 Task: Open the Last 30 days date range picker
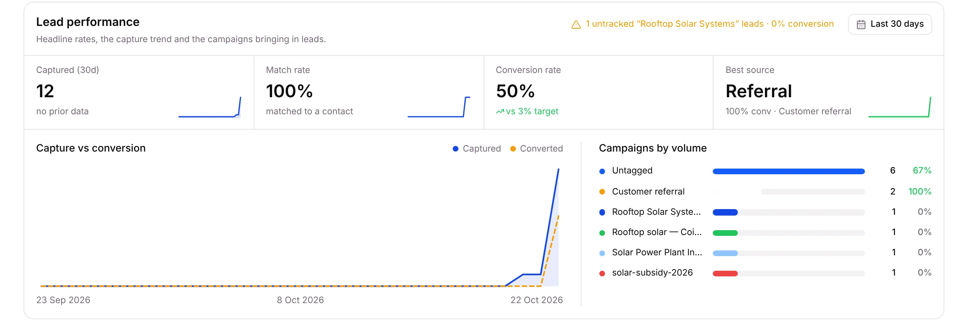(x=890, y=24)
